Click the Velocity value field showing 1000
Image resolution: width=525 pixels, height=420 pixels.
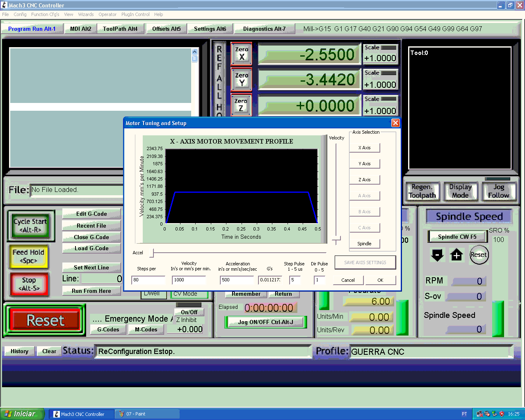click(x=189, y=280)
